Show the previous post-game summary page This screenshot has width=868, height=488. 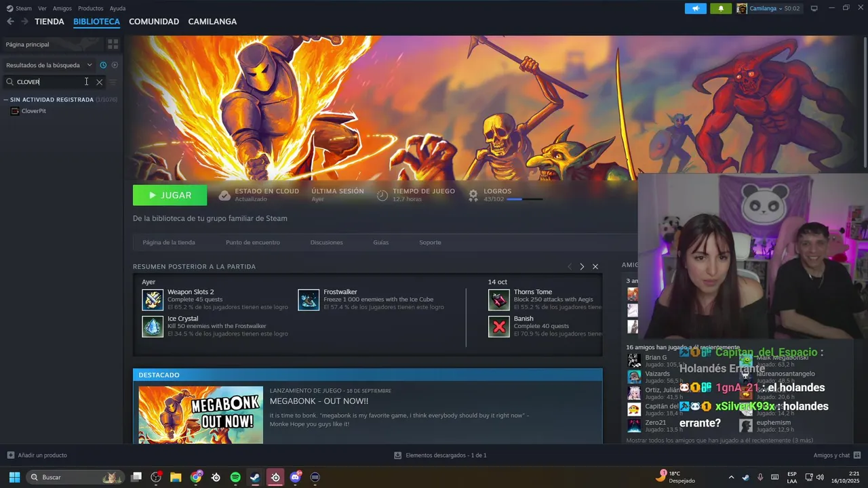point(570,266)
